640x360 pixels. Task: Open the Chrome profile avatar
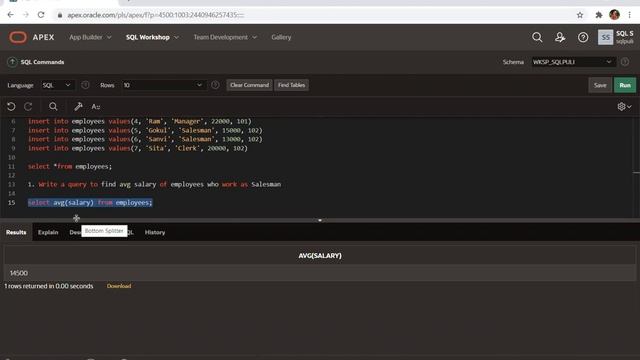[614, 15]
